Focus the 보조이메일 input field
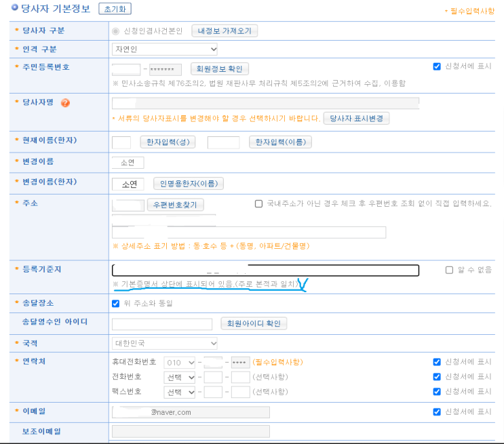Image resolution: width=504 pixels, height=444 pixels. [x=191, y=432]
